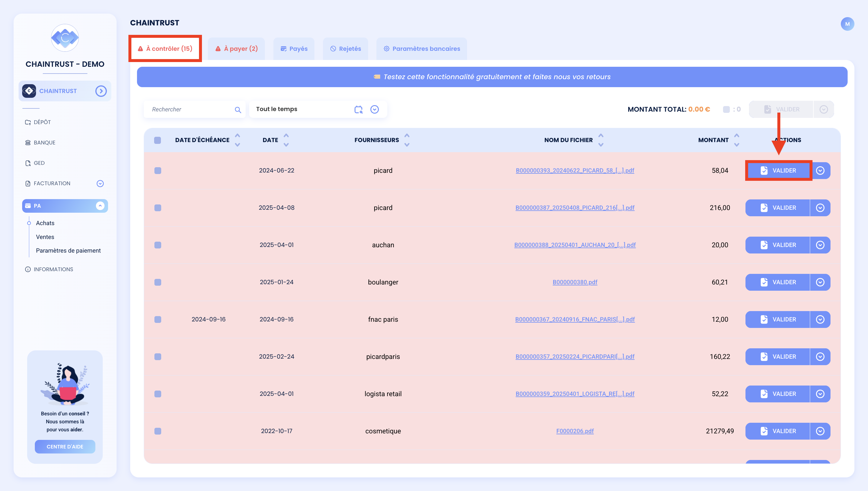868x491 pixels.
Task: Open Ventes under PA
Action: pos(45,237)
